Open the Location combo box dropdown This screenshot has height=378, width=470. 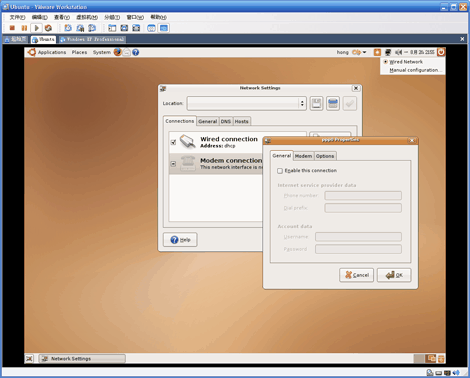coord(247,103)
